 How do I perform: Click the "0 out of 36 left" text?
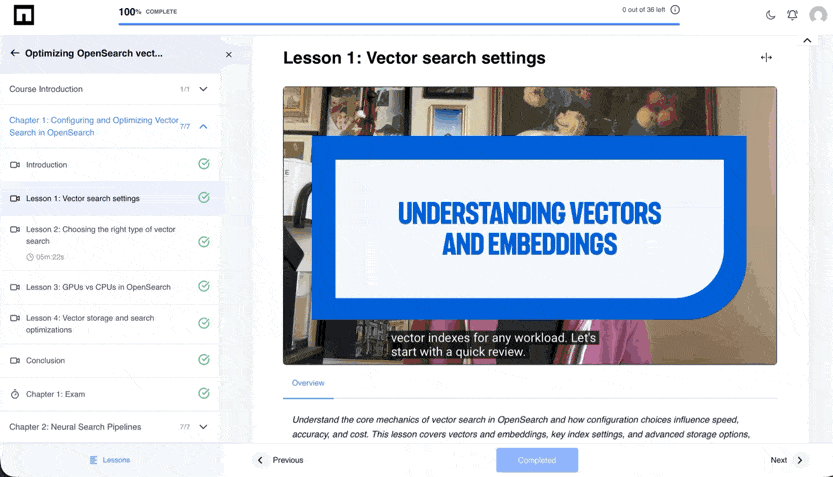(x=643, y=10)
